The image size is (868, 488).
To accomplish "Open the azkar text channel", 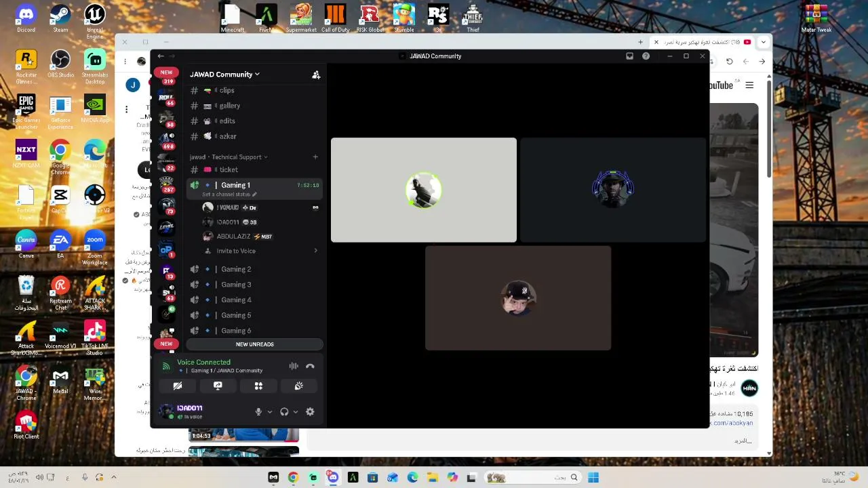I will (x=254, y=136).
